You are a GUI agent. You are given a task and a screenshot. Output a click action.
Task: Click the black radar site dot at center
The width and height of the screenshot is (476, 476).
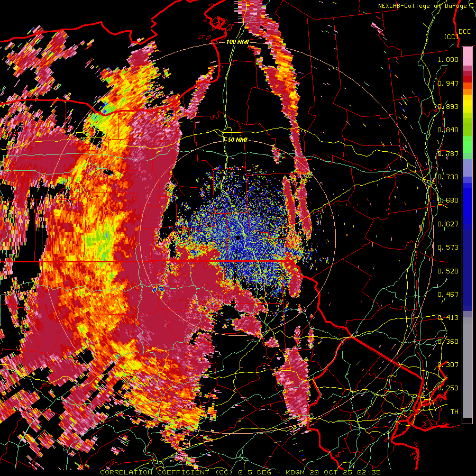238,237
